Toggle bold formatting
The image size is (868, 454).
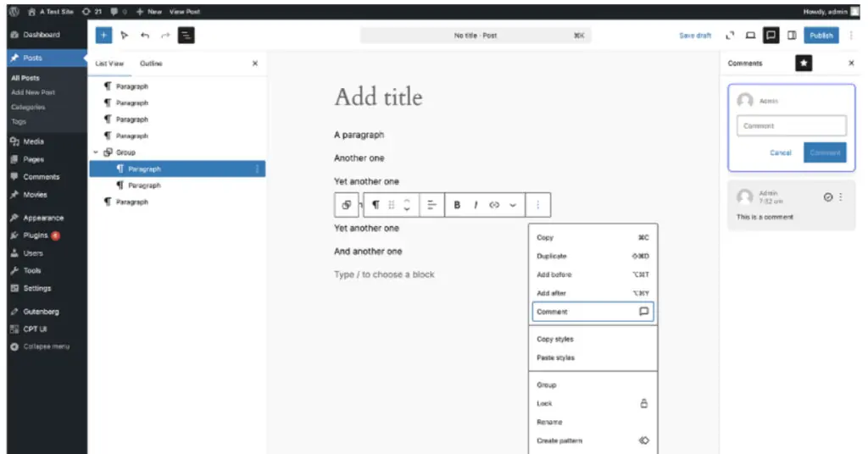point(457,205)
